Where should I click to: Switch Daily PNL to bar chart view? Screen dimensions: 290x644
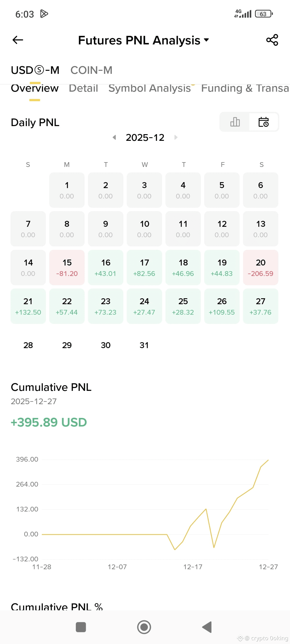tap(235, 122)
